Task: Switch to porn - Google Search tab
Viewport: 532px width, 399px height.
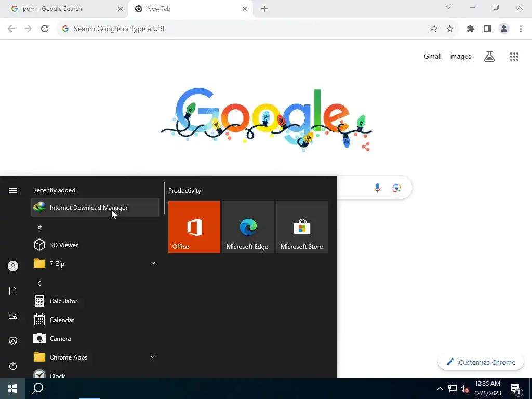Action: tap(64, 9)
